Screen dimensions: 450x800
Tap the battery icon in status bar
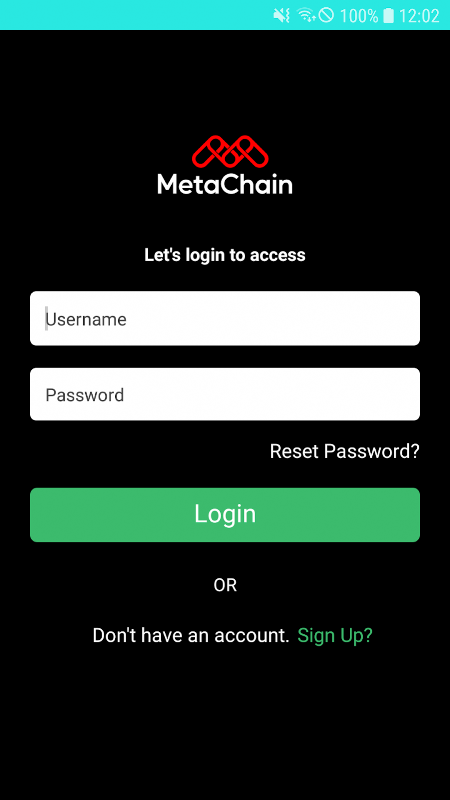(x=388, y=15)
